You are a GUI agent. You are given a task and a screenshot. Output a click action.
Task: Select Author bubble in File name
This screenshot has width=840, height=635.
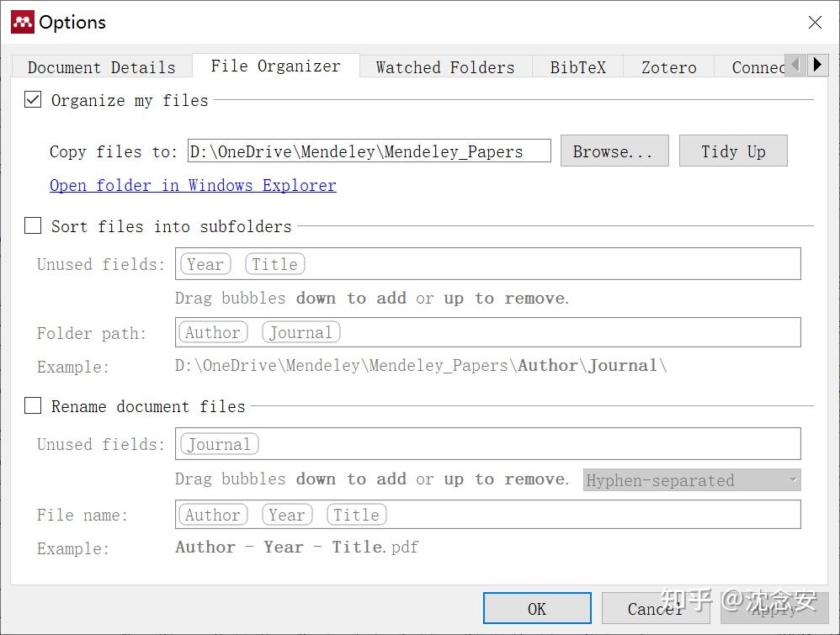coord(213,515)
